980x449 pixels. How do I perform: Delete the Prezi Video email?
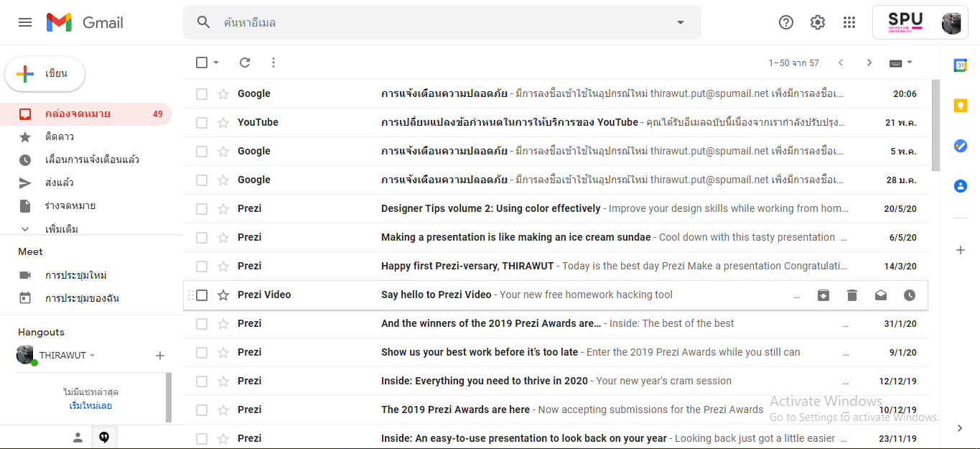tap(852, 295)
